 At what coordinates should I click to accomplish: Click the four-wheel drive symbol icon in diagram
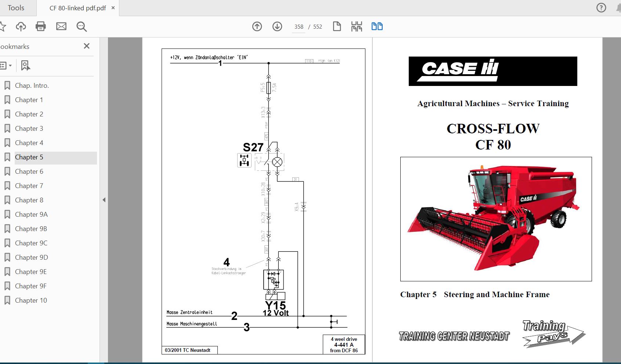tap(244, 161)
